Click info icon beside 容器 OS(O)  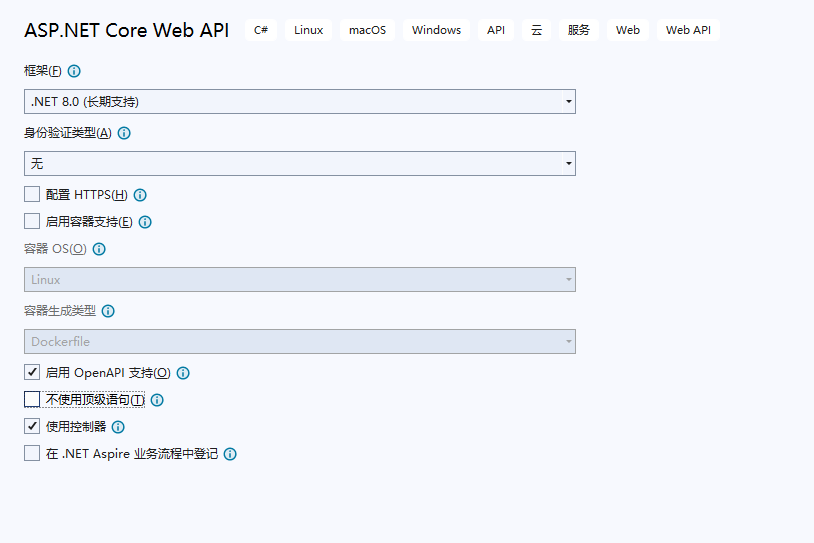99,249
